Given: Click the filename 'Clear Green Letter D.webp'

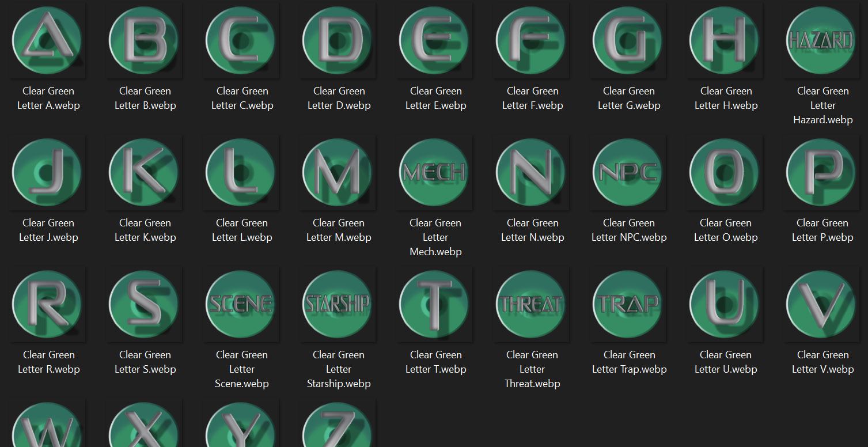Looking at the screenshot, I should pos(339,98).
